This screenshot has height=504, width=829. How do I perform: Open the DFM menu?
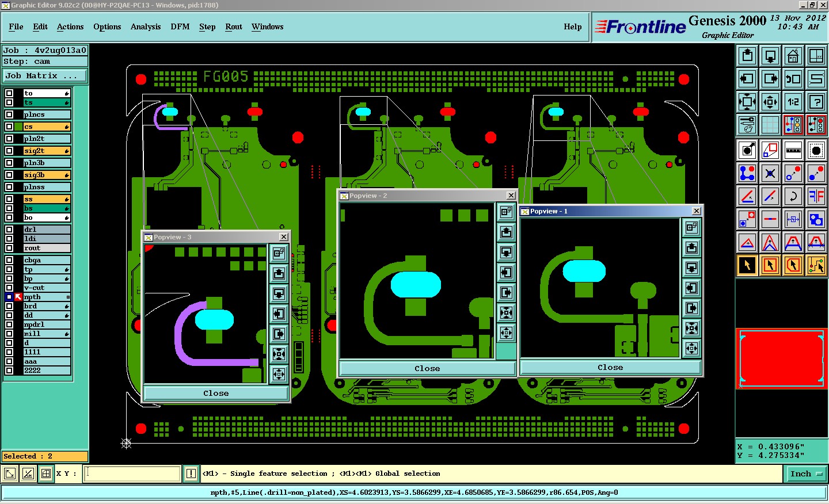[x=180, y=26]
